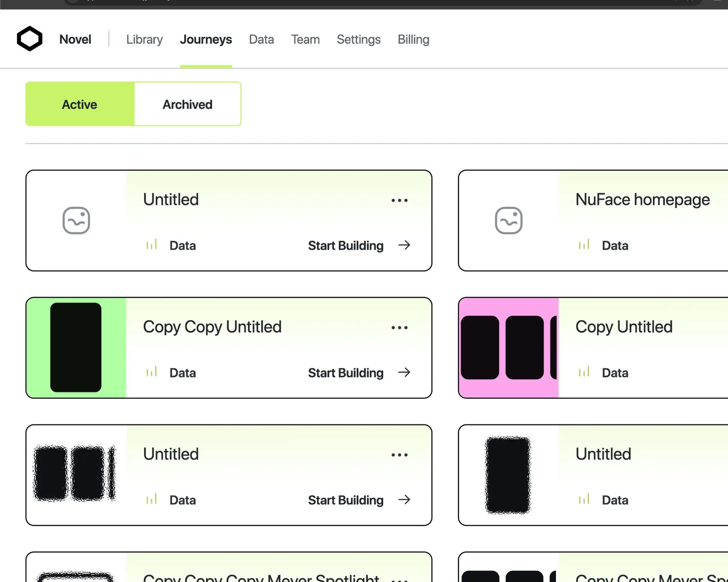
Task: Click the Novel logo icon
Action: (x=29, y=39)
